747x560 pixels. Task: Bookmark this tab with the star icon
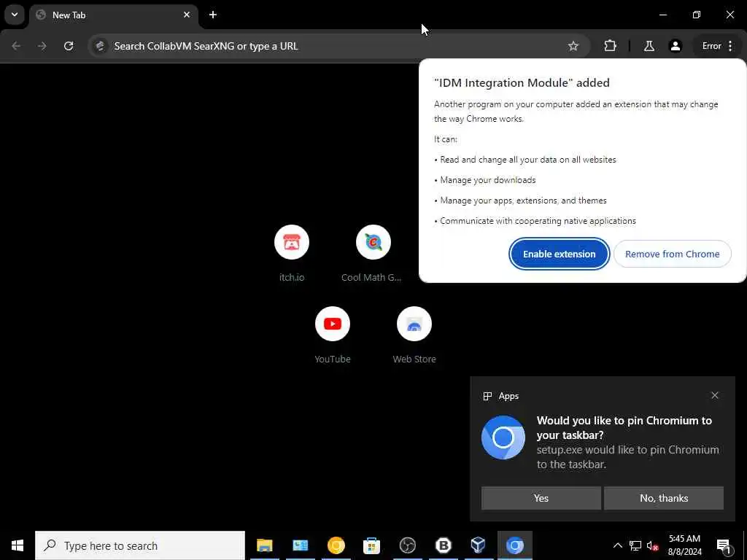tap(573, 46)
